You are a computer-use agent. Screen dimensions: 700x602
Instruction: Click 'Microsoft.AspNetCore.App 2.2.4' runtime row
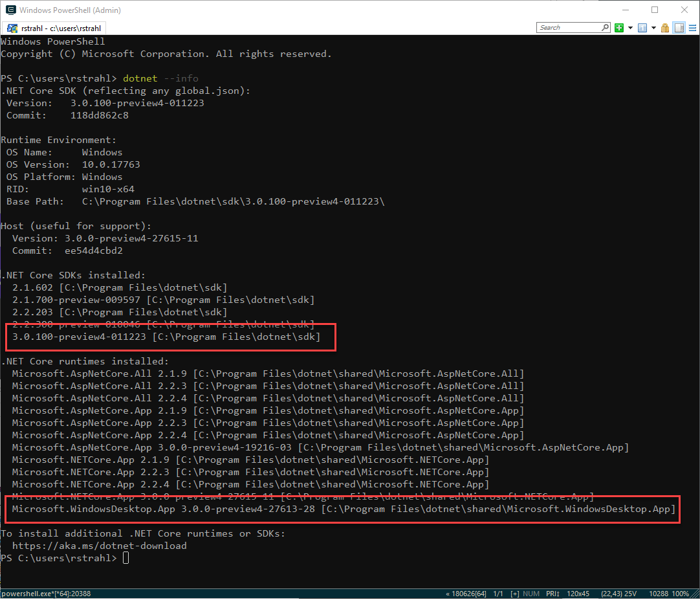tap(268, 435)
